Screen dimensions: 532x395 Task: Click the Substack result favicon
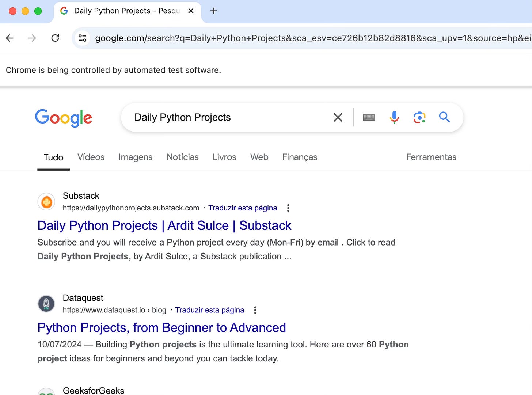(x=46, y=202)
